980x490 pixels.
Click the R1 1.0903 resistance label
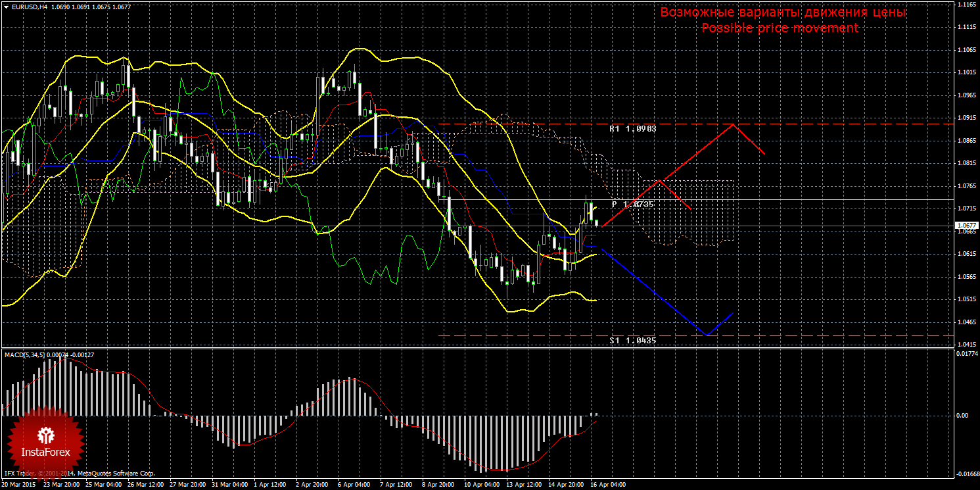point(632,130)
